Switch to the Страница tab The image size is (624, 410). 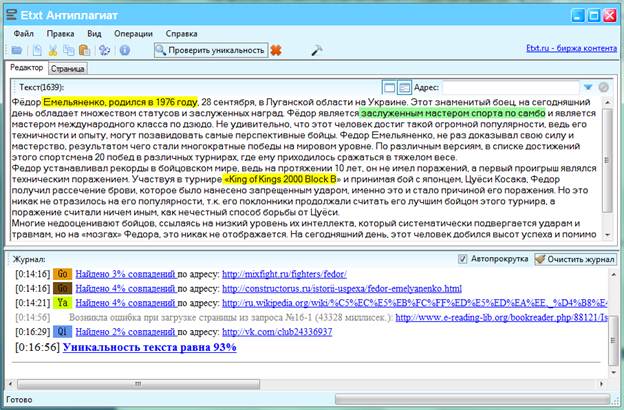tap(68, 69)
